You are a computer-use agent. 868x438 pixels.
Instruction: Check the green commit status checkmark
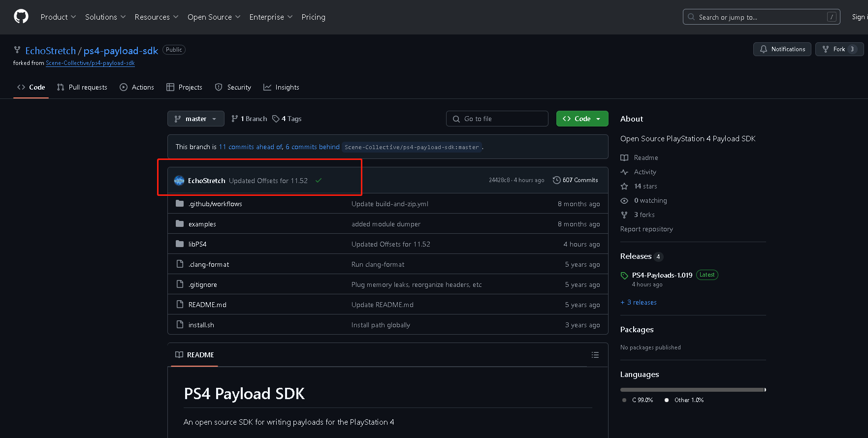319,181
